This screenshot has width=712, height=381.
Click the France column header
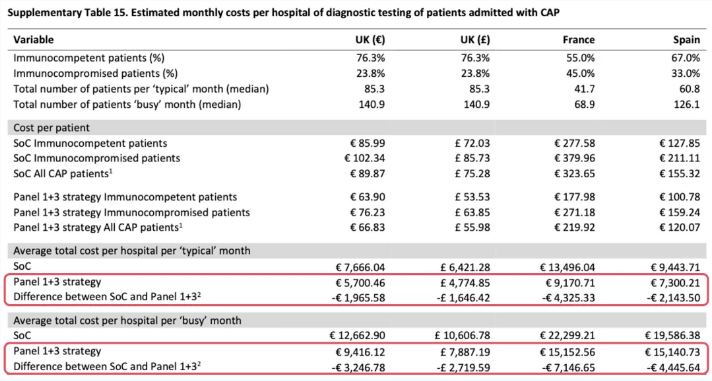pyautogui.click(x=578, y=40)
